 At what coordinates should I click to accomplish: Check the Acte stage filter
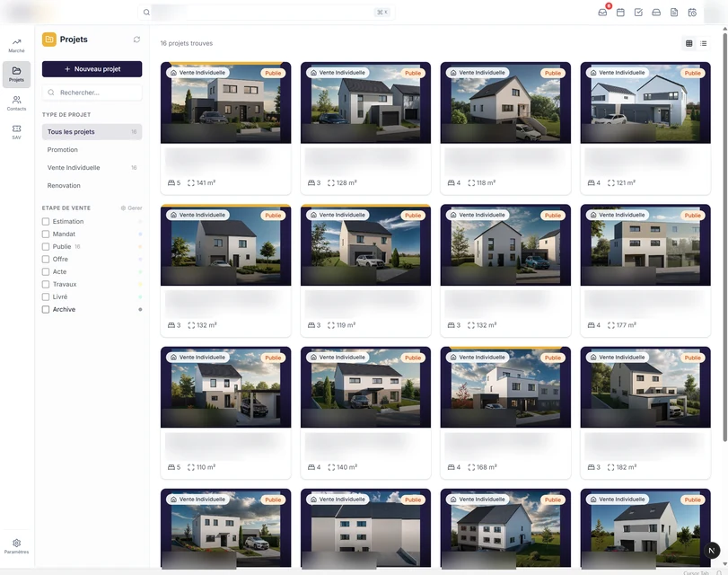click(46, 272)
